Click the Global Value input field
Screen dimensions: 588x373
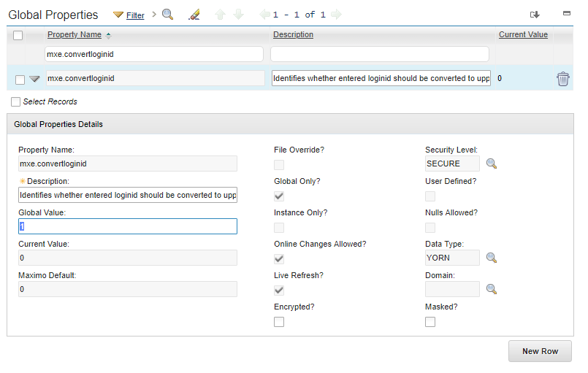tap(128, 226)
